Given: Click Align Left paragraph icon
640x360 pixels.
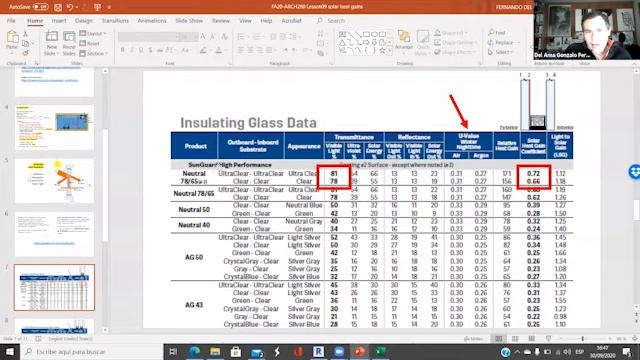Looking at the screenshot, I should point(240,50).
